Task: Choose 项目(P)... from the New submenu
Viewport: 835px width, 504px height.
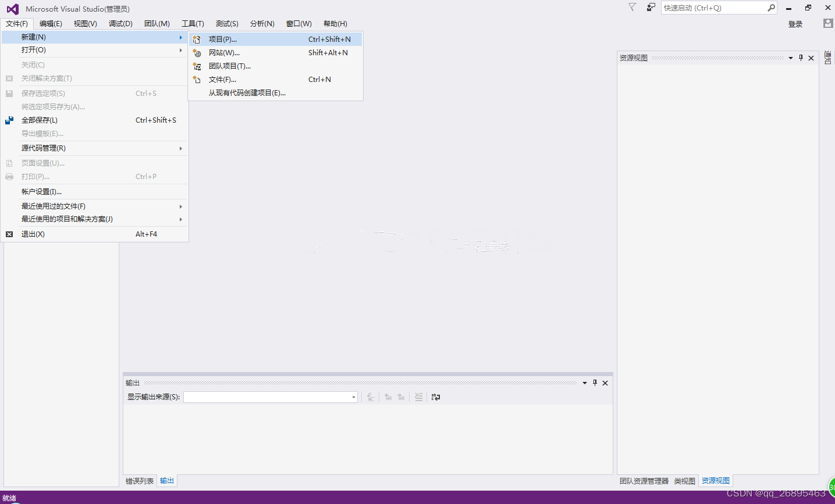Action: (x=276, y=40)
